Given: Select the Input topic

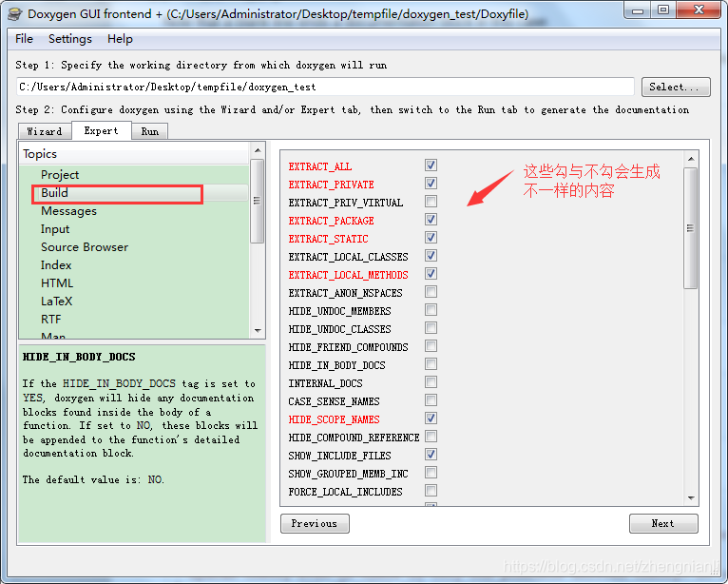Looking at the screenshot, I should coord(55,229).
